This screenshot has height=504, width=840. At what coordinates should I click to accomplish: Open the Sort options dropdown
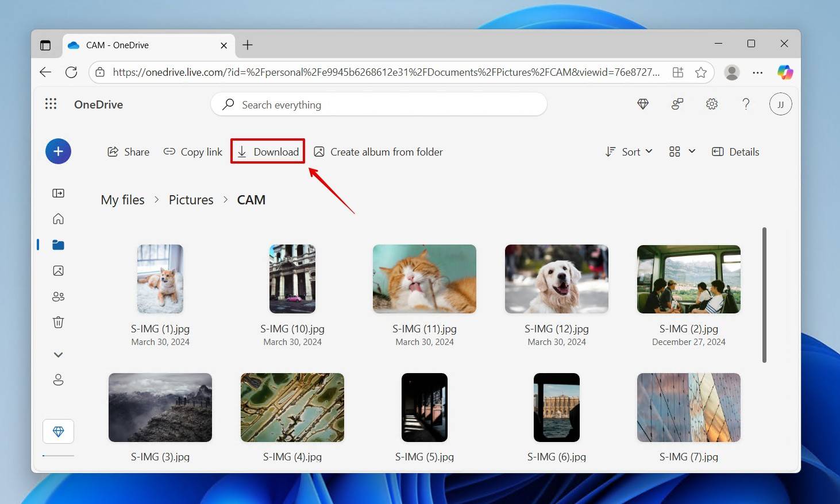[x=629, y=152]
